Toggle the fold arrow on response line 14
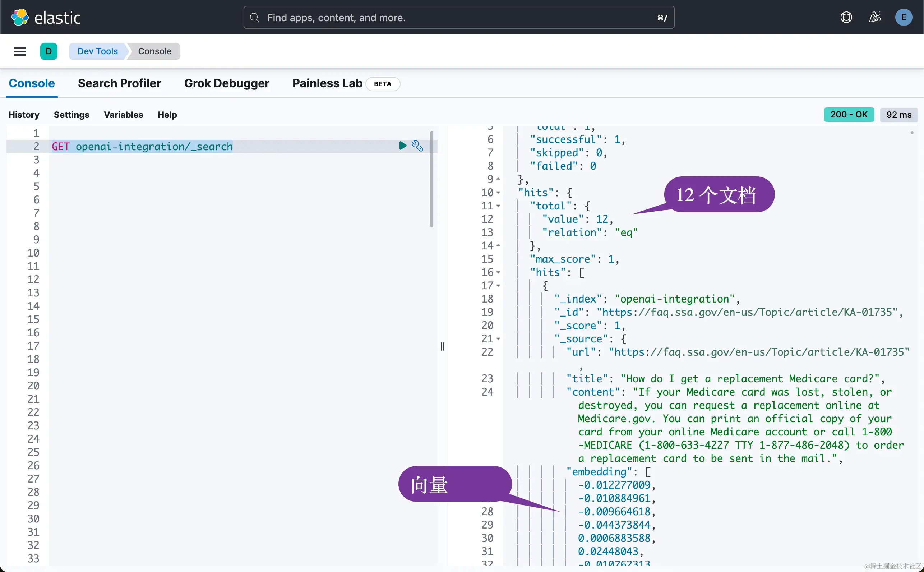This screenshot has width=924, height=572. 498,246
